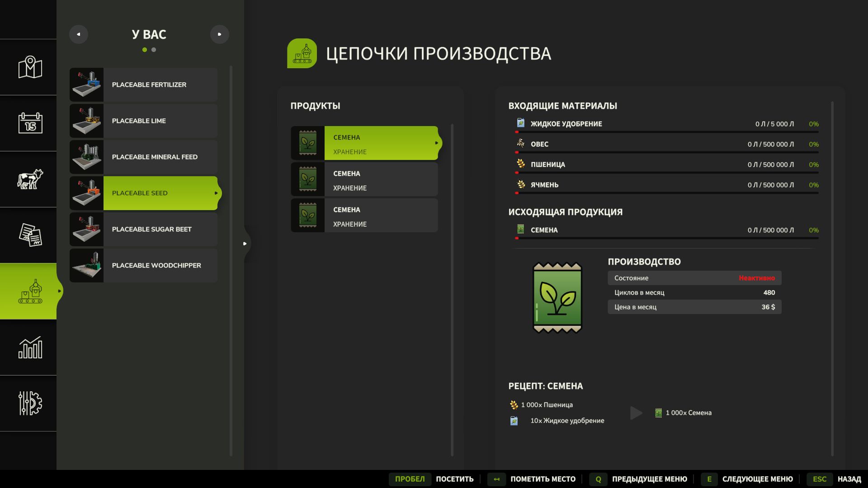Open the settings sliders gear icon

coord(30,403)
